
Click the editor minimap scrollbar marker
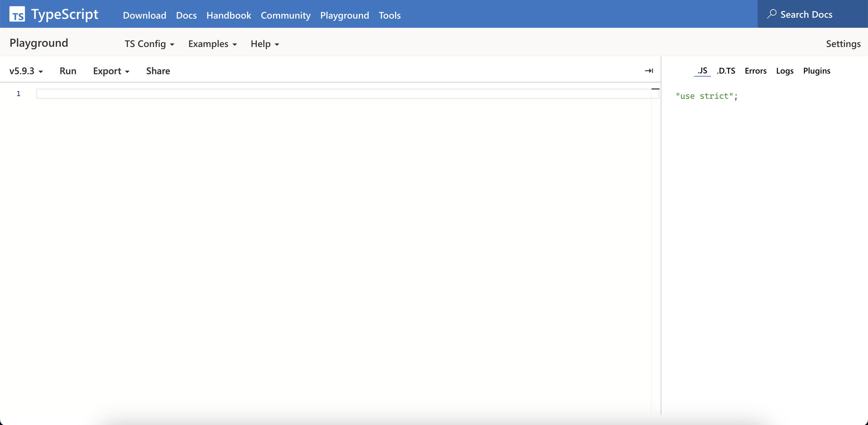655,89
